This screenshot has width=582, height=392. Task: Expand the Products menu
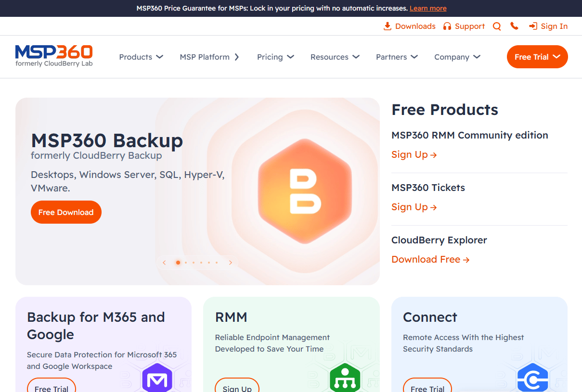141,57
